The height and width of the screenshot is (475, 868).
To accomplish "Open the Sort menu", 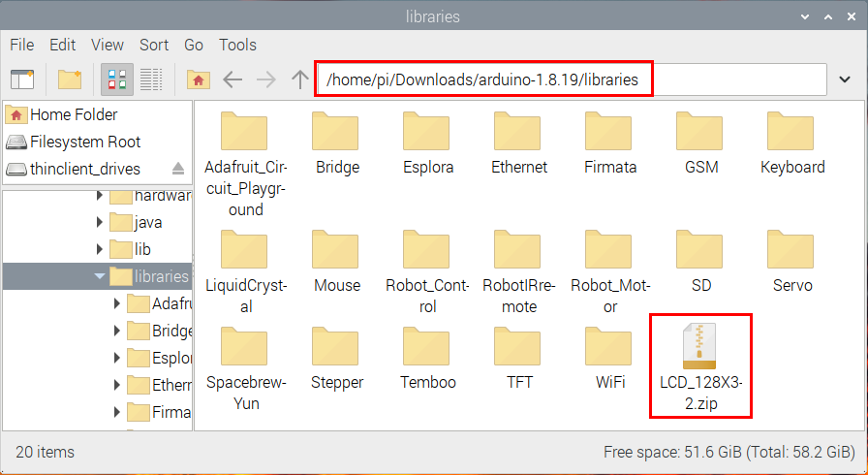I will tap(153, 45).
